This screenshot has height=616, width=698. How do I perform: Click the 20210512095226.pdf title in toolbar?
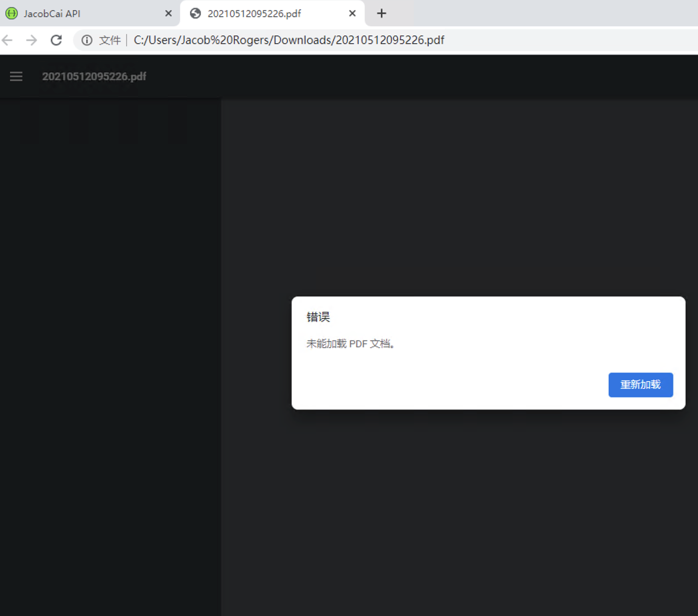(94, 76)
